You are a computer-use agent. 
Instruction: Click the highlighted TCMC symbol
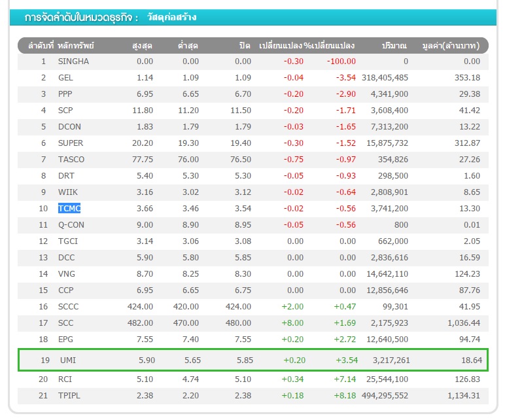tap(69, 209)
